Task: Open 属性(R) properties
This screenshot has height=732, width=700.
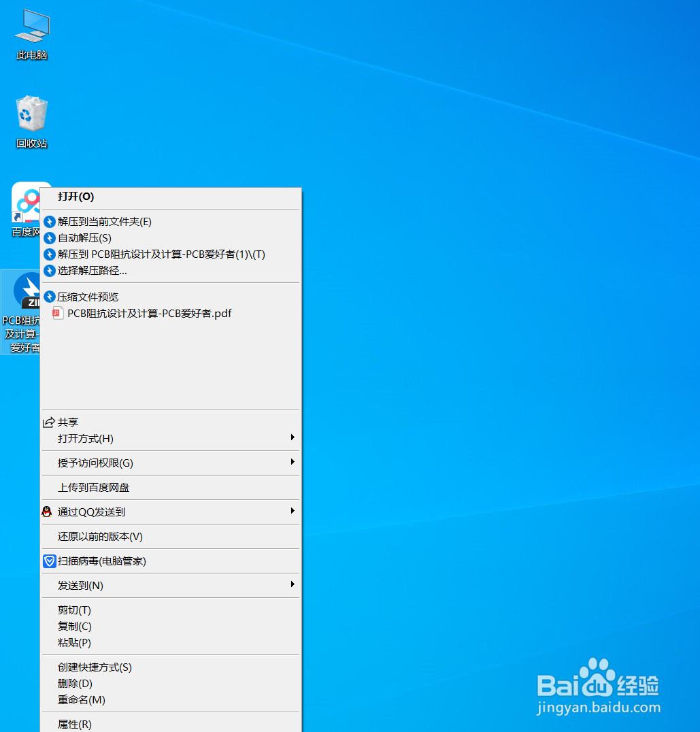Action: click(170, 724)
